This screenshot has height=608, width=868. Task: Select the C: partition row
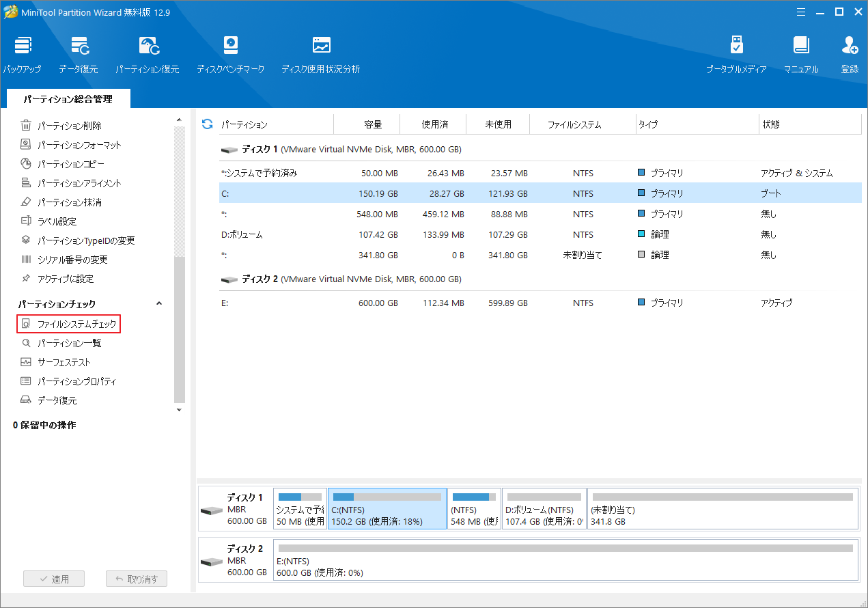point(540,193)
